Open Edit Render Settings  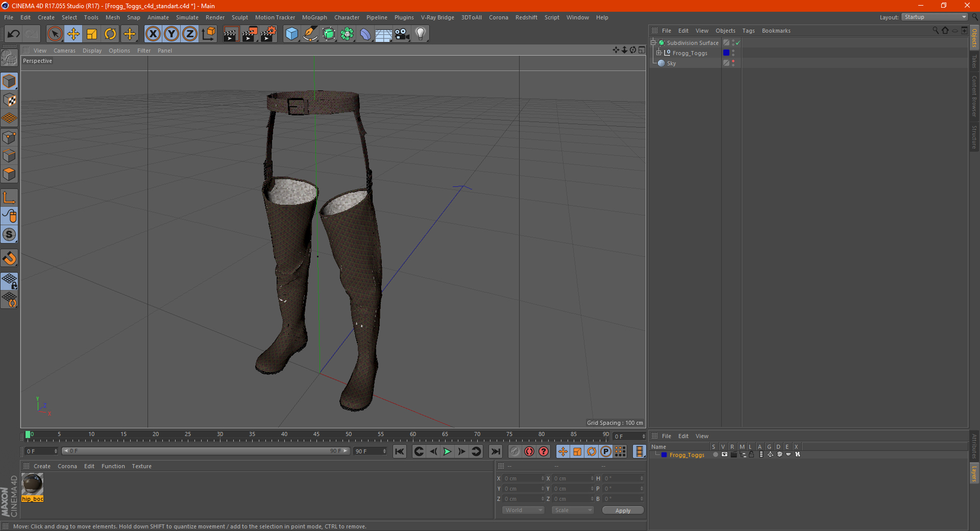[x=268, y=34]
